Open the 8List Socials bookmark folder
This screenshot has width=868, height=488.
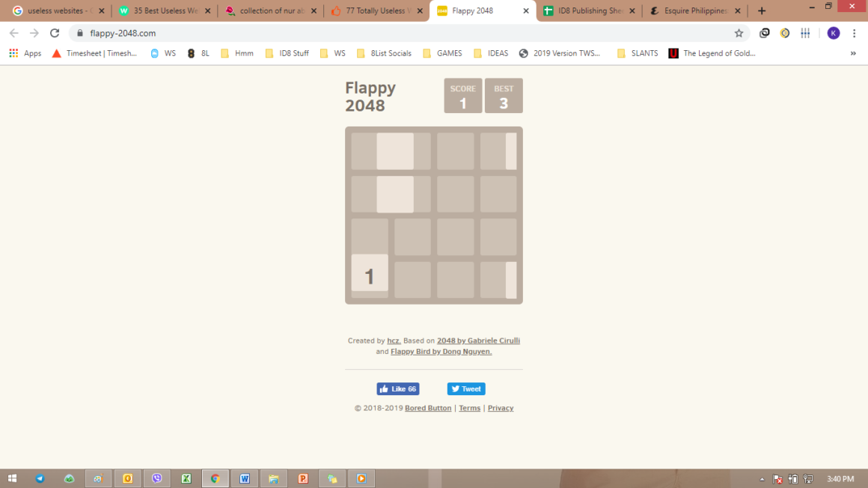pos(384,53)
